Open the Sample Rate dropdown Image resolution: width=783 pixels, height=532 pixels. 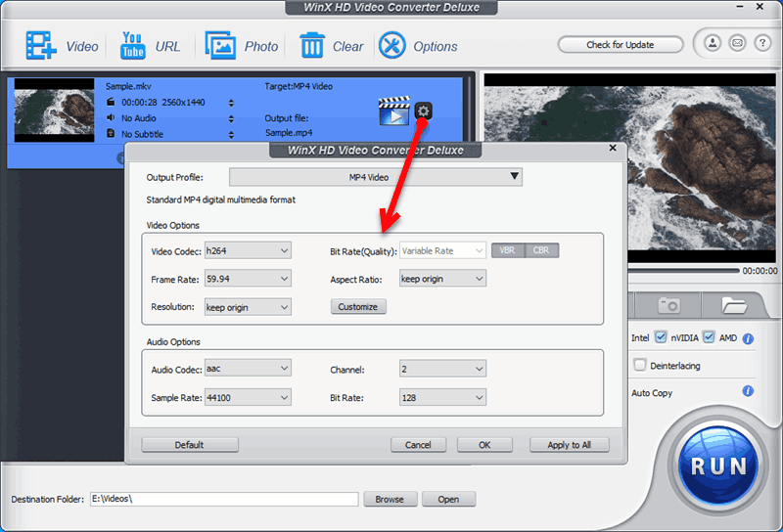pos(248,398)
